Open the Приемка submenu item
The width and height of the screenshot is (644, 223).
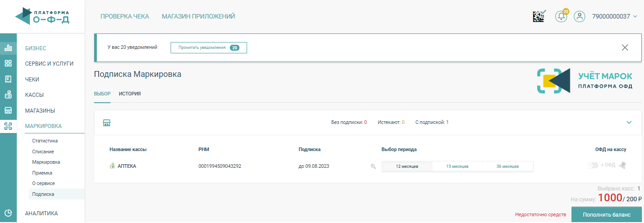point(42,173)
